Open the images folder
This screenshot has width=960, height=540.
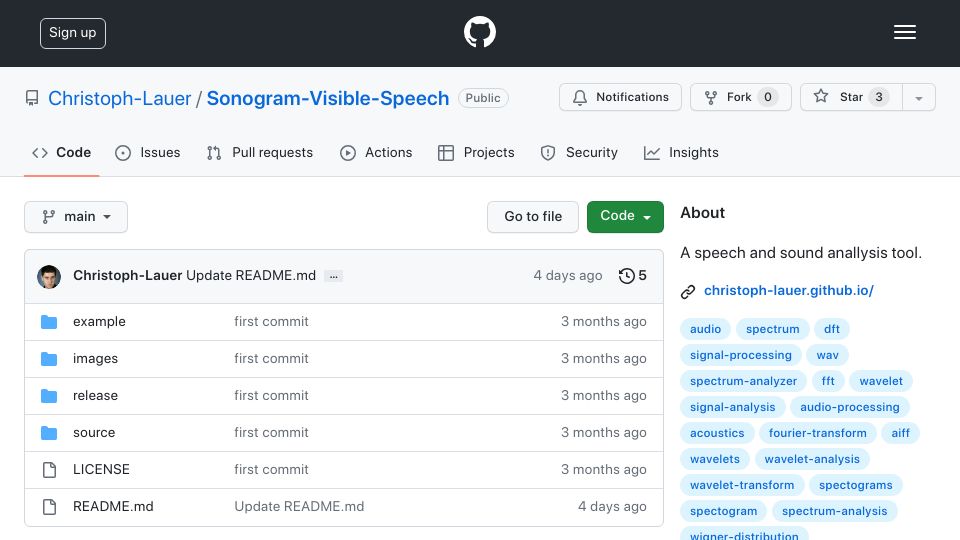tap(96, 359)
